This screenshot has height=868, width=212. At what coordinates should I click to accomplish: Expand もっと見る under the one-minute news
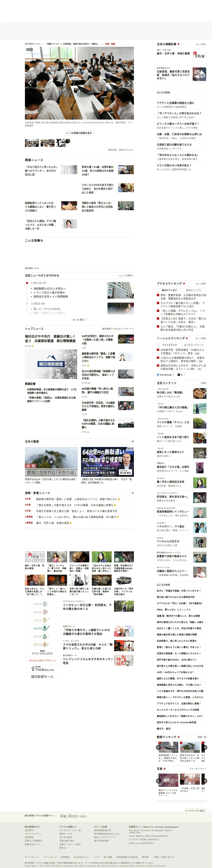pyautogui.click(x=80, y=319)
